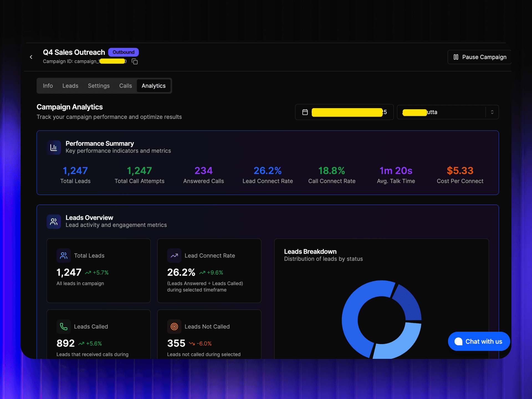Viewport: 532px width, 399px height.
Task: Go back using the left chevron arrow
Action: 31,57
